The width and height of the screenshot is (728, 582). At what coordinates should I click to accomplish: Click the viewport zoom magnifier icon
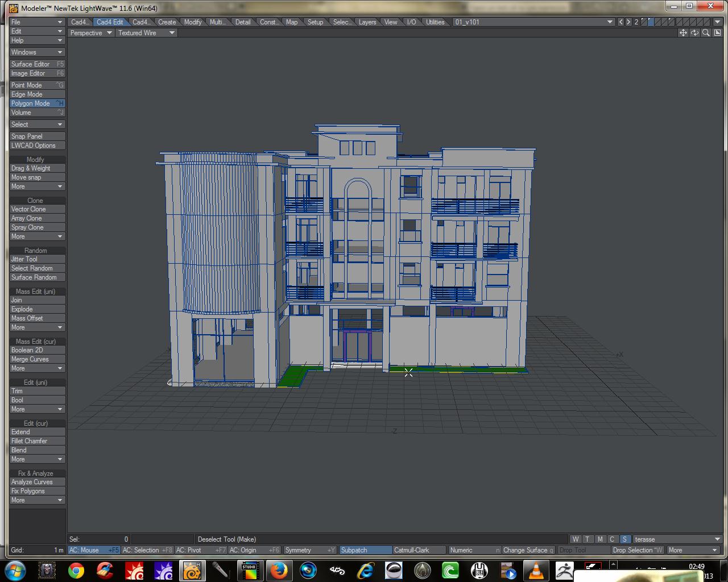pyautogui.click(x=706, y=33)
